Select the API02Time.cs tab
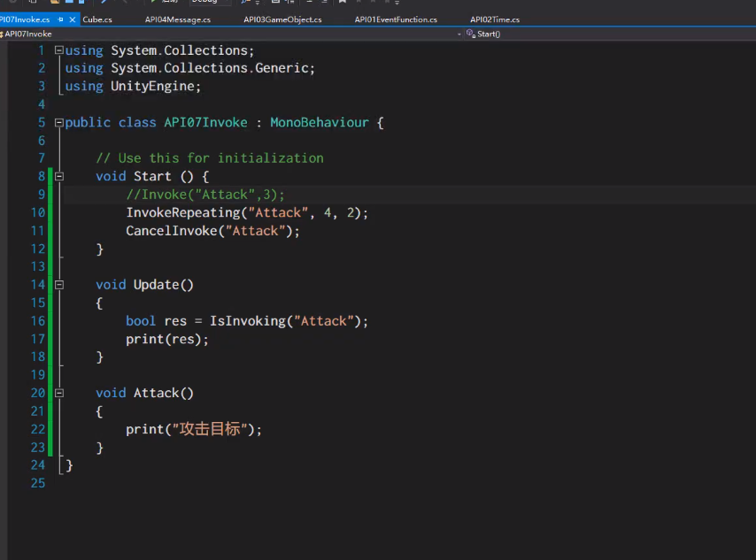The height and width of the screenshot is (560, 756). pyautogui.click(x=495, y=19)
